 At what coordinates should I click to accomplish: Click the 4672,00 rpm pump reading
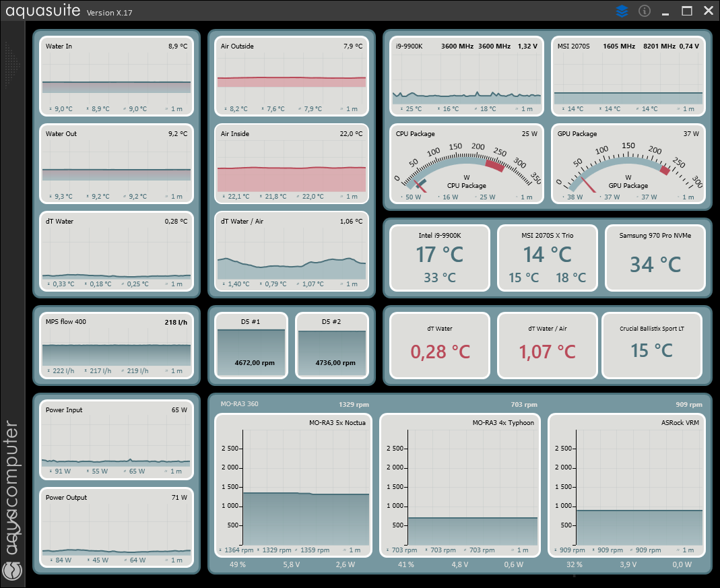point(255,362)
